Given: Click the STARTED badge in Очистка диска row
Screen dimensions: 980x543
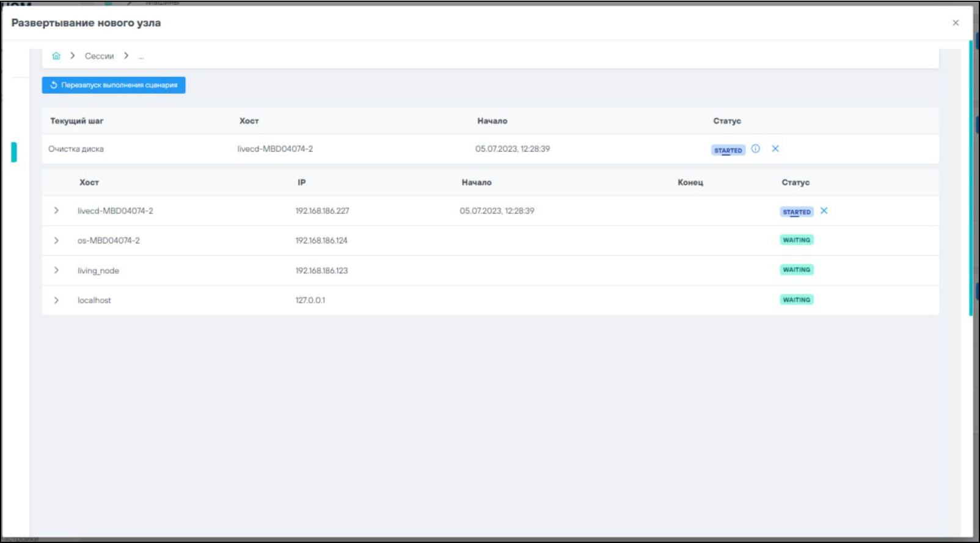Looking at the screenshot, I should [728, 150].
